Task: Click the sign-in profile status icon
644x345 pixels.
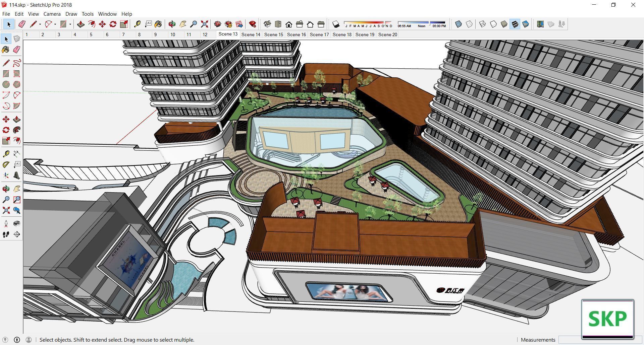Action: coord(29,340)
